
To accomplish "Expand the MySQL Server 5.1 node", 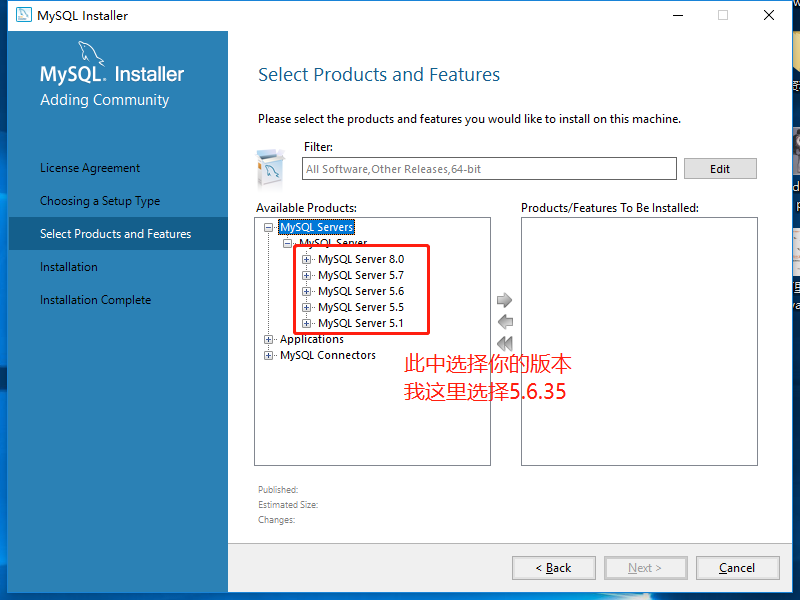I will tap(306, 323).
